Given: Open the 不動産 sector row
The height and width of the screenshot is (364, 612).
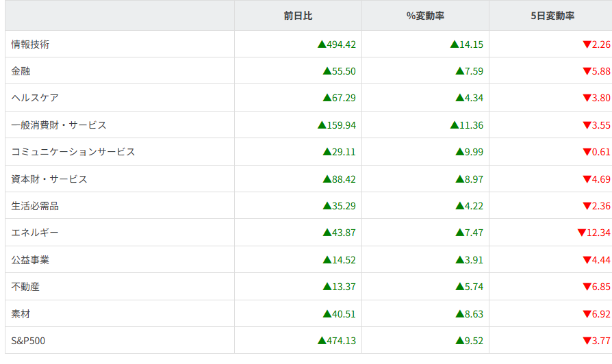Looking at the screenshot, I should (x=25, y=287).
